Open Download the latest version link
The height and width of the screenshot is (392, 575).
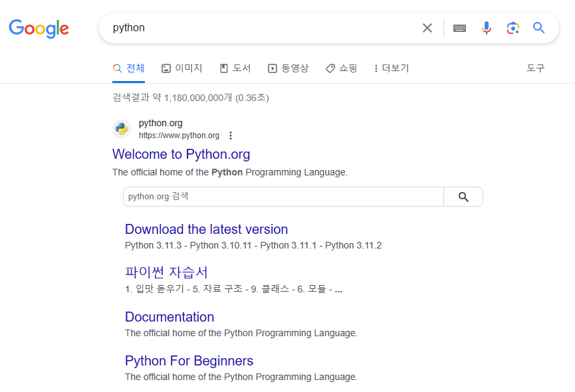pos(207,229)
